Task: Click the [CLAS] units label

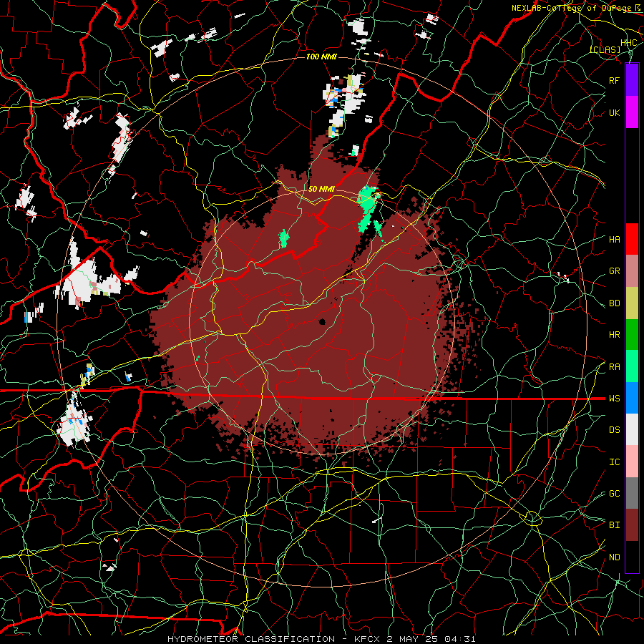Action: [x=605, y=49]
